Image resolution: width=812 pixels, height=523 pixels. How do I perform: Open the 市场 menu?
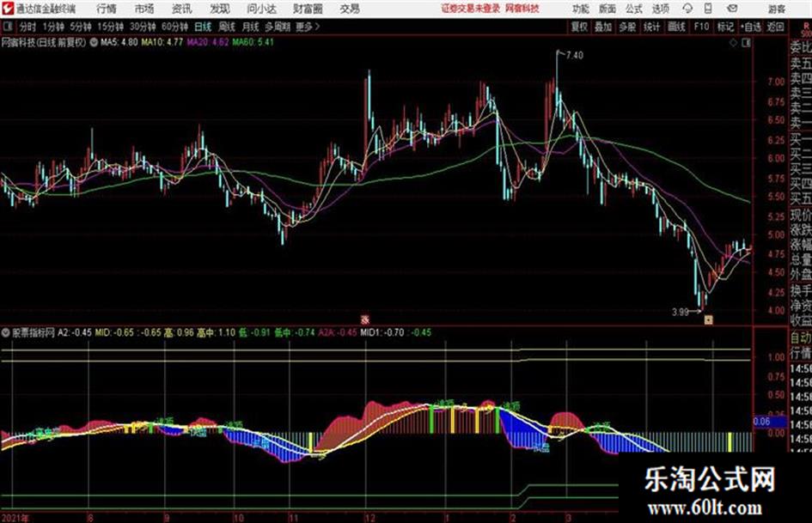144,9
